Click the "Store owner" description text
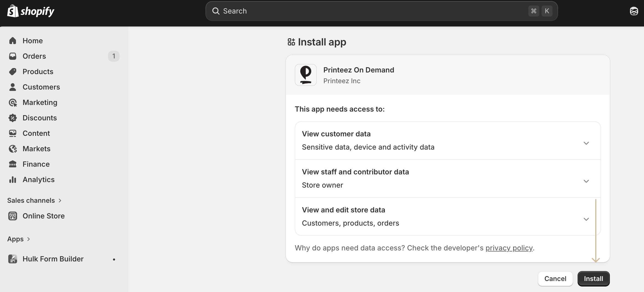The width and height of the screenshot is (644, 292). point(323,185)
